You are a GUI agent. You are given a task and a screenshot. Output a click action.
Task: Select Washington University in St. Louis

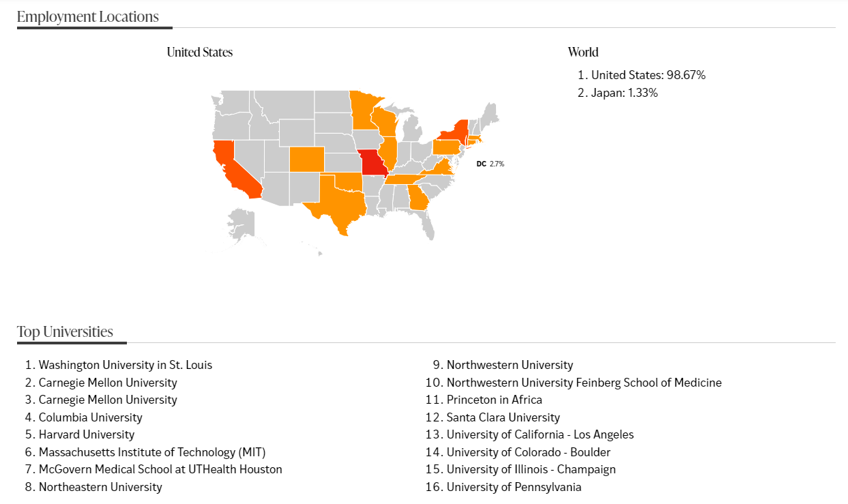[126, 365]
